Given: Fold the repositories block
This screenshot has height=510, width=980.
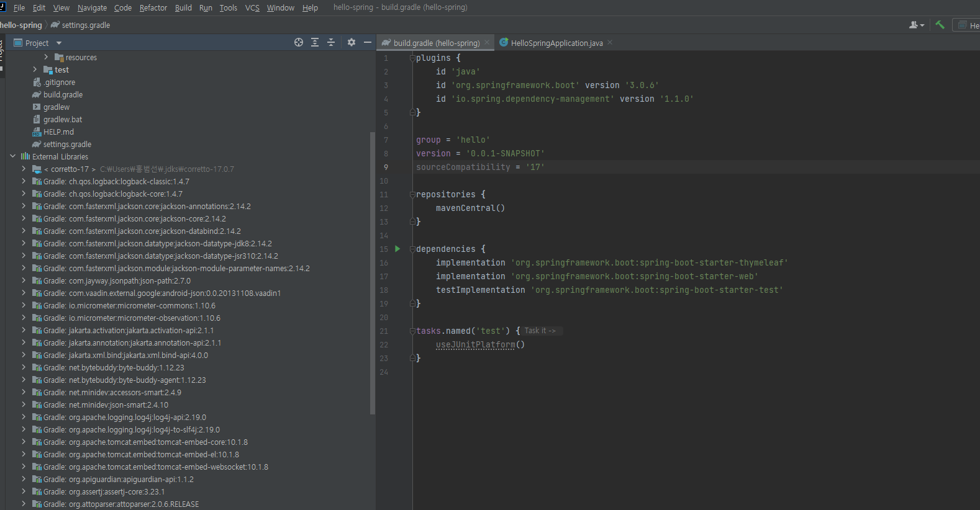Looking at the screenshot, I should 412,194.
